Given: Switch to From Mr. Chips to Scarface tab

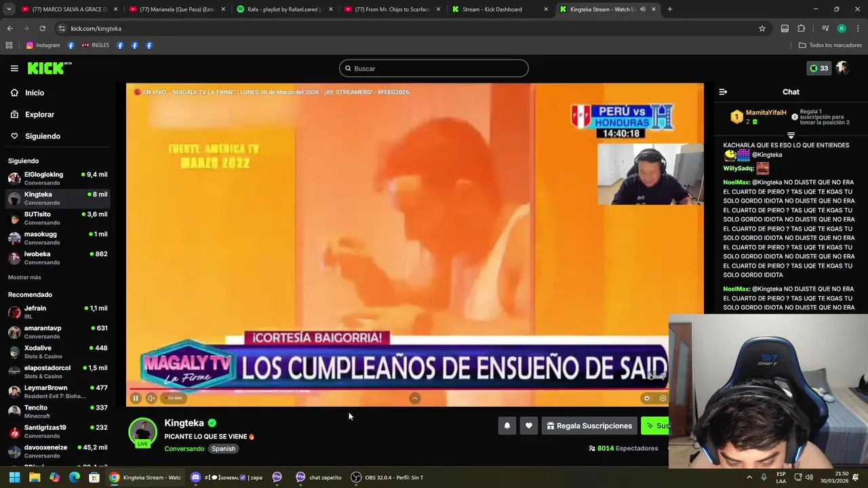Looking at the screenshot, I should point(392,9).
